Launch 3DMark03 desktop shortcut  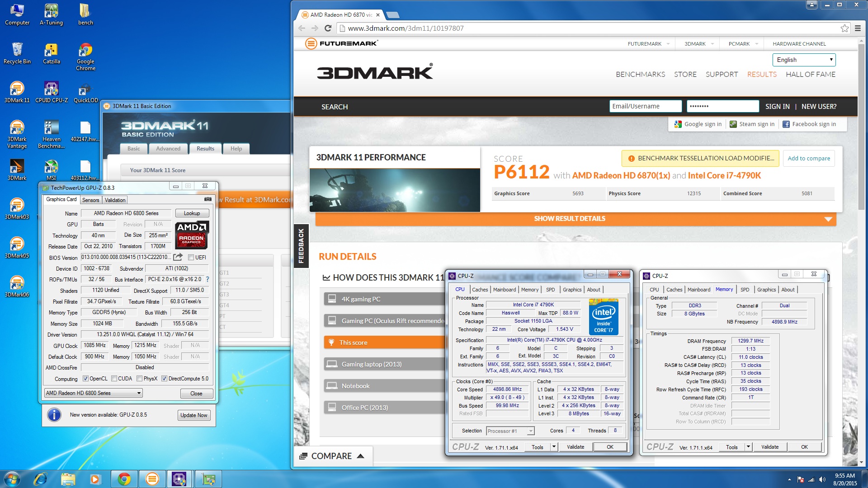point(17,209)
